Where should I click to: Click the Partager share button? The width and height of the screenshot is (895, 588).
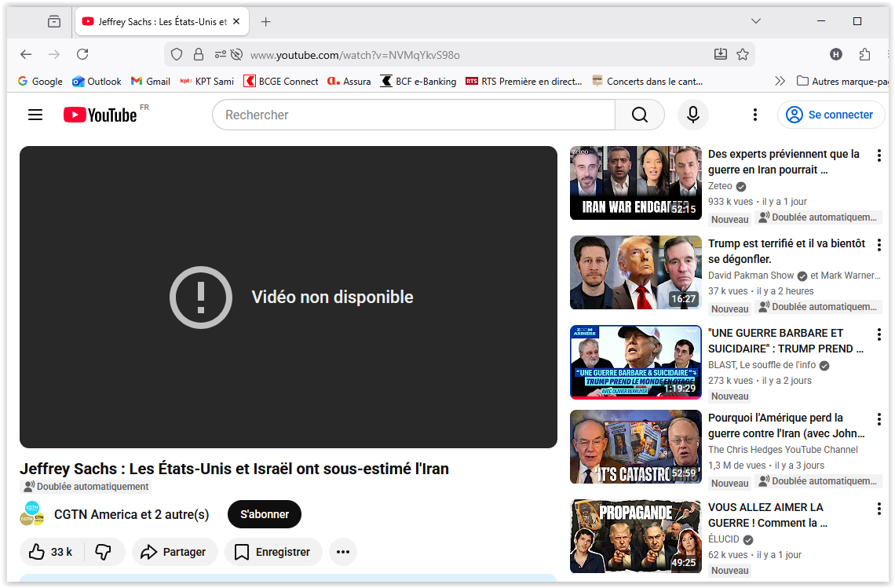click(173, 552)
